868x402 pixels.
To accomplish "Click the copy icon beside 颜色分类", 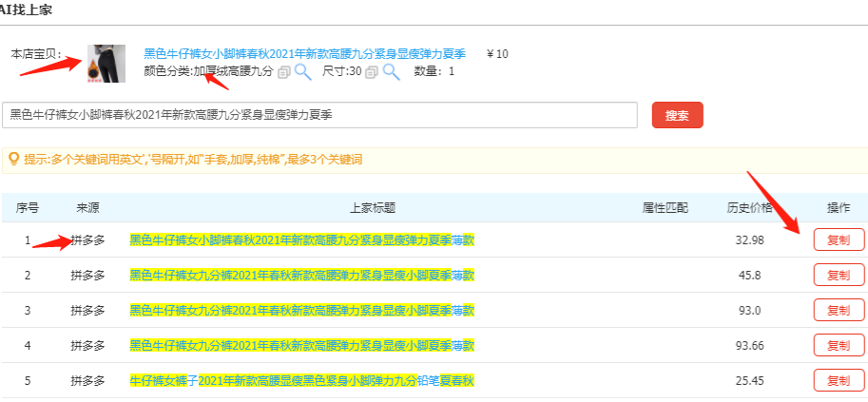I will pos(283,72).
